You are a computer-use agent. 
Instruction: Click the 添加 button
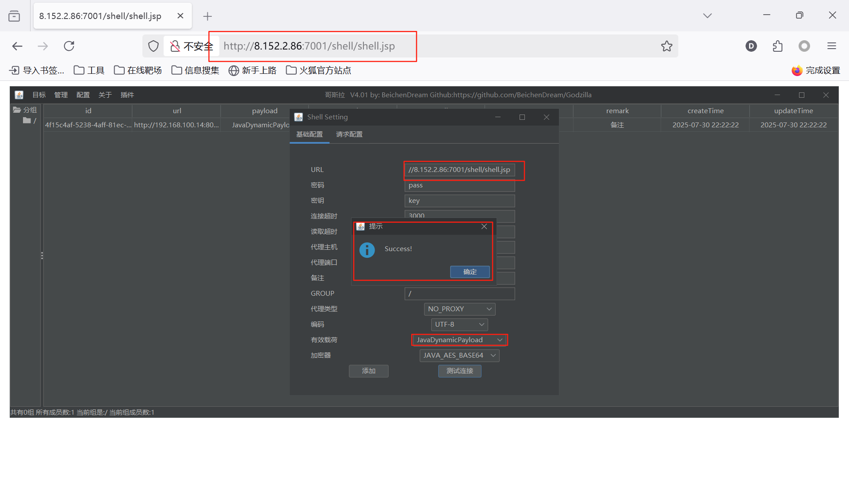pyautogui.click(x=369, y=371)
